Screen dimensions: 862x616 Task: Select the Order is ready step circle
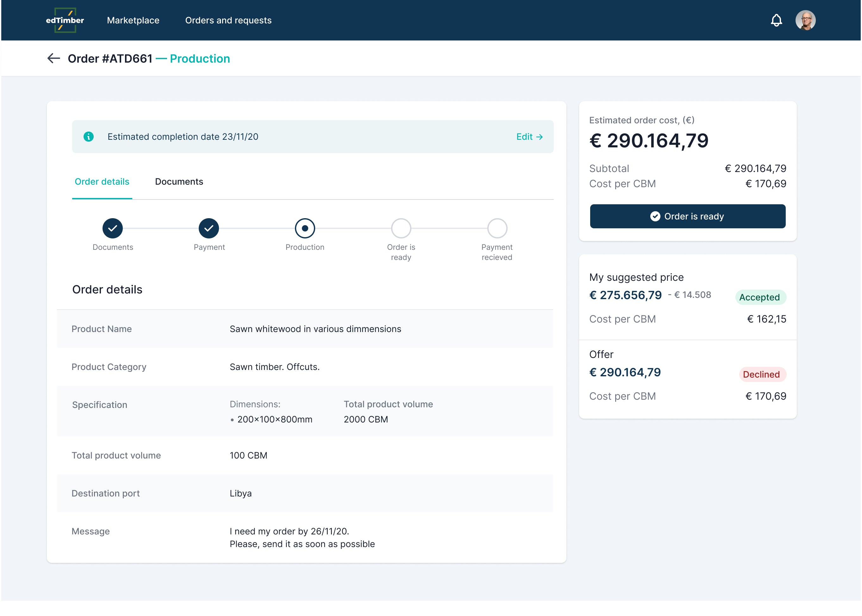[x=401, y=228]
